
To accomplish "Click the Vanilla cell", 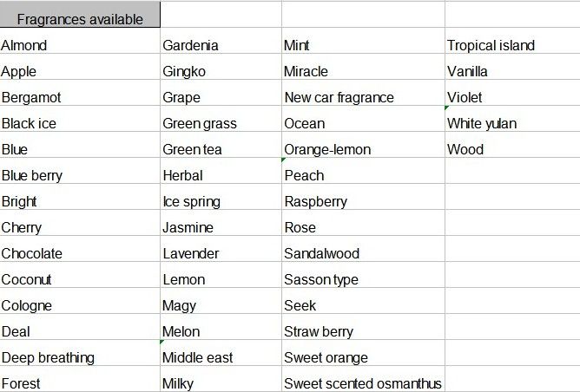I will 467,71.
